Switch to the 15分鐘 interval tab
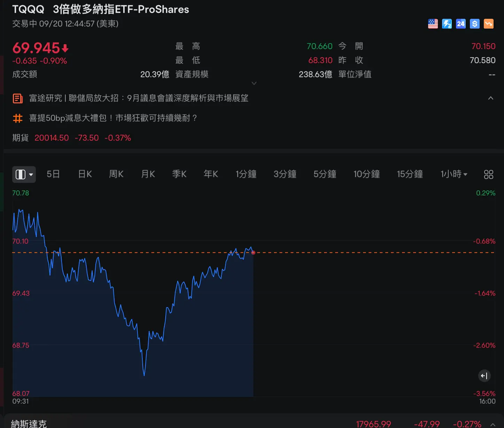Screen dimensions: 504x428 pos(410,174)
